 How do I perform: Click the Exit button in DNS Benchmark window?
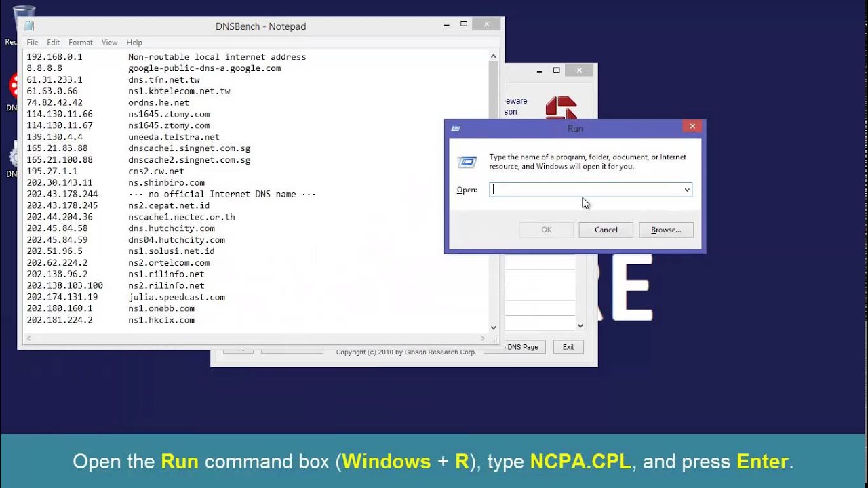(x=568, y=347)
